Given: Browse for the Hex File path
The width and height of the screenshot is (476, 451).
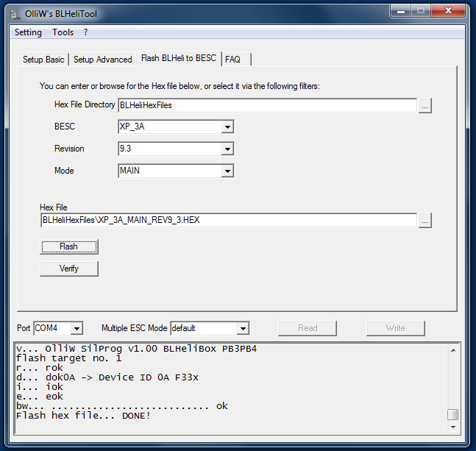Looking at the screenshot, I should [x=425, y=220].
